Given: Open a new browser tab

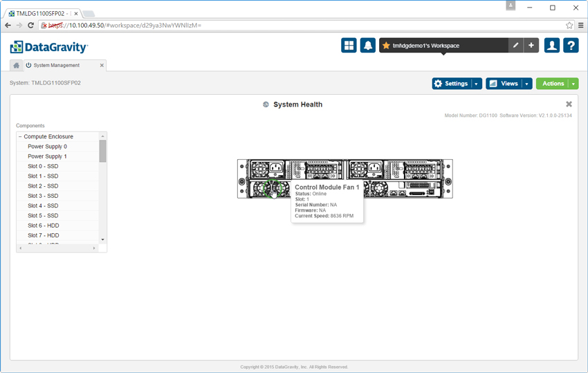Looking at the screenshot, I should tap(89, 14).
